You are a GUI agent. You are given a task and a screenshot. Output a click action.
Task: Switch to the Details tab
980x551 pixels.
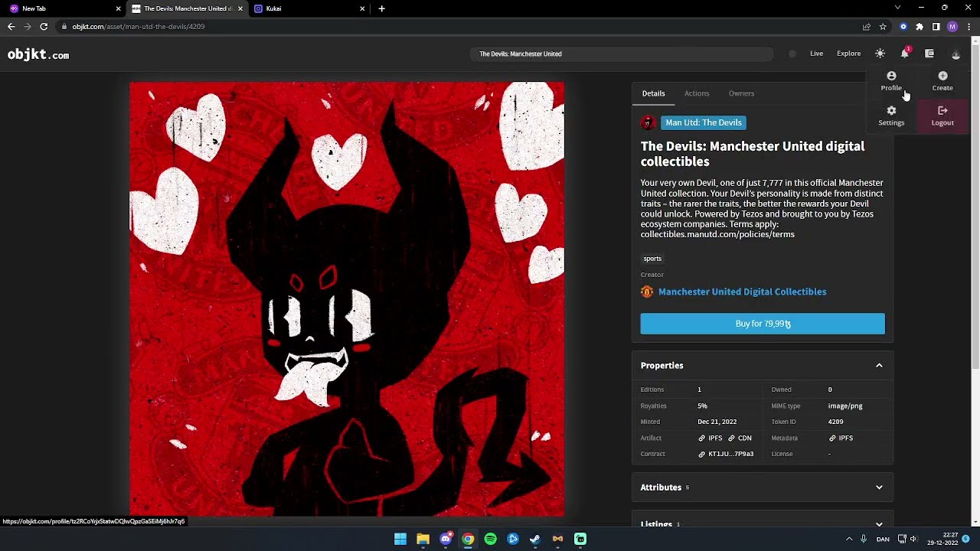653,93
